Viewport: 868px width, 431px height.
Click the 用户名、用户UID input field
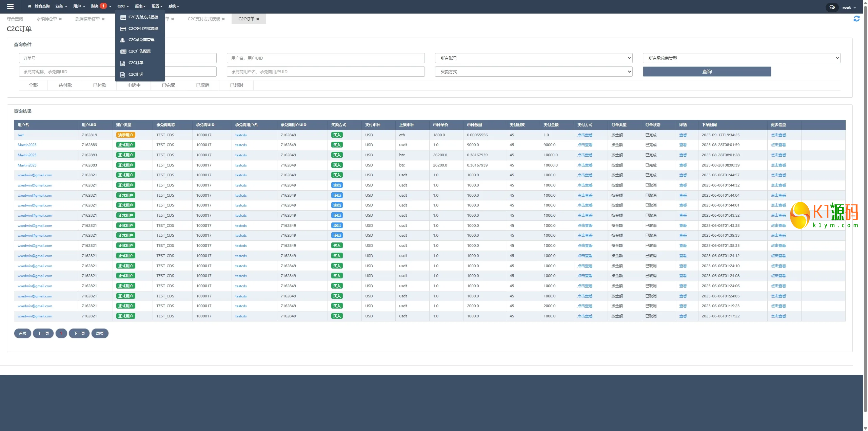coord(325,58)
